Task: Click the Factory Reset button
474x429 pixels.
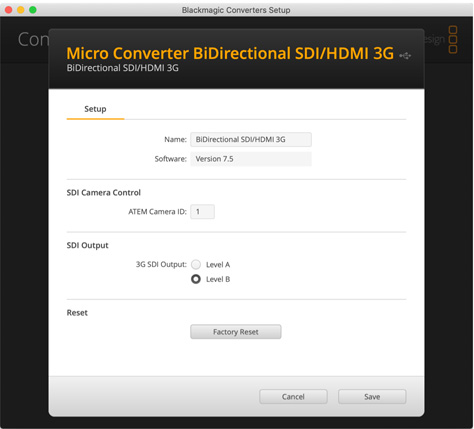Action: (x=236, y=332)
